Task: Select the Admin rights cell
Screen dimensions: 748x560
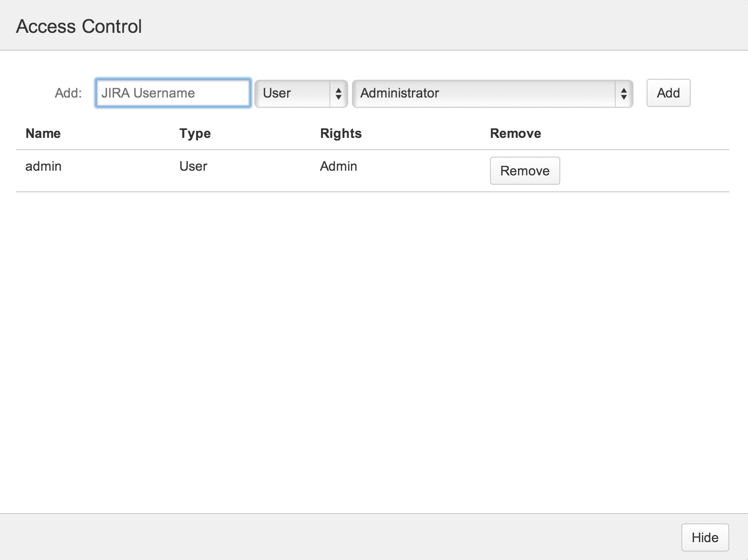Action: (x=338, y=166)
